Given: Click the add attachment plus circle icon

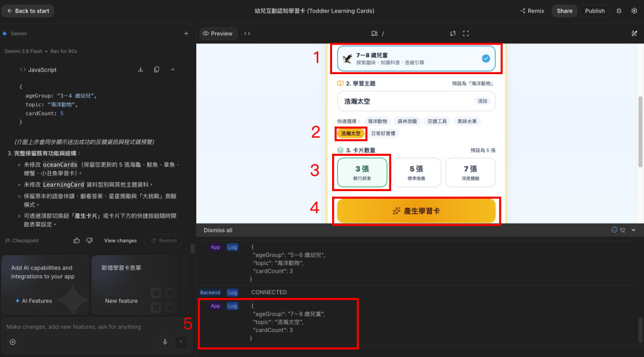Looking at the screenshot, I should point(13,342).
